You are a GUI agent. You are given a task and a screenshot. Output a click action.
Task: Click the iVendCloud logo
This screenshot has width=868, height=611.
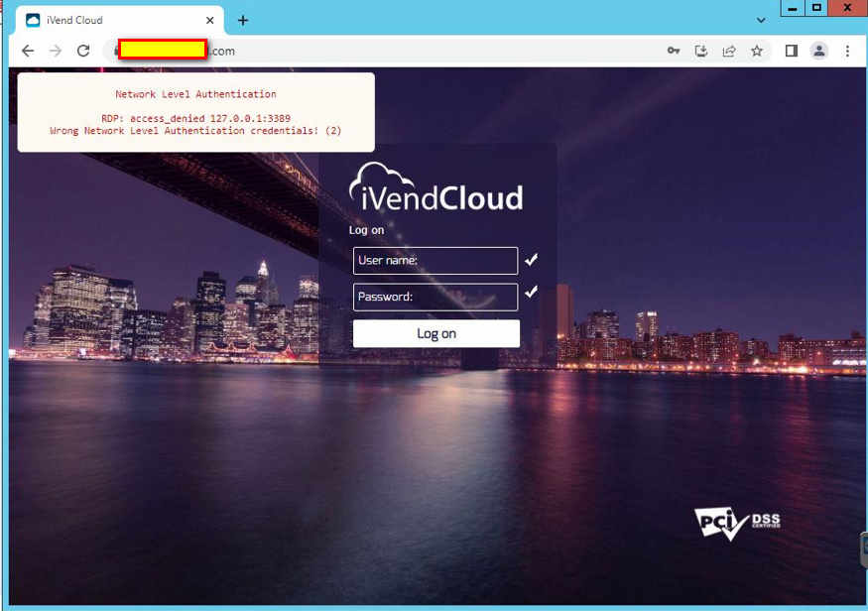(435, 187)
